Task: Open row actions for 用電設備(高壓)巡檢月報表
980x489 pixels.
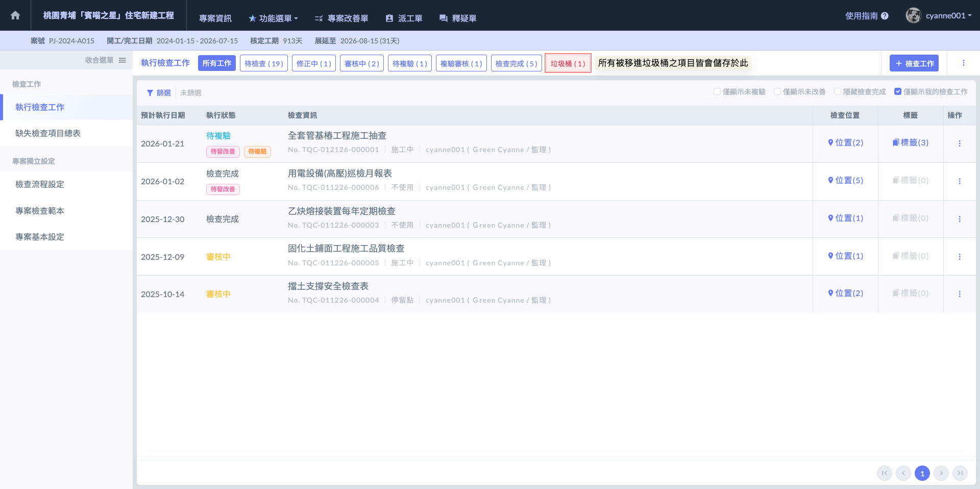Action: 959,181
